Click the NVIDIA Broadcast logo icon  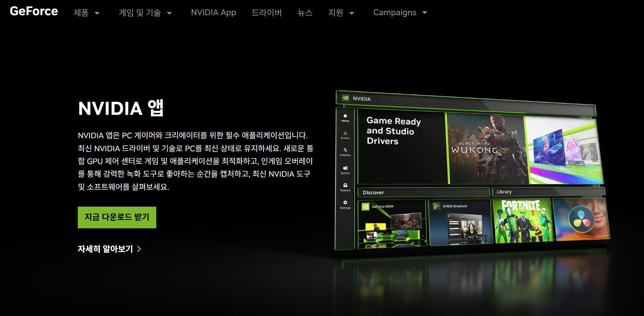coord(436,206)
